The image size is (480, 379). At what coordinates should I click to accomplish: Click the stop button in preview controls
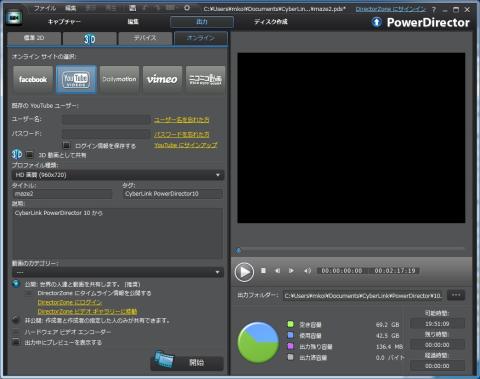(x=263, y=271)
